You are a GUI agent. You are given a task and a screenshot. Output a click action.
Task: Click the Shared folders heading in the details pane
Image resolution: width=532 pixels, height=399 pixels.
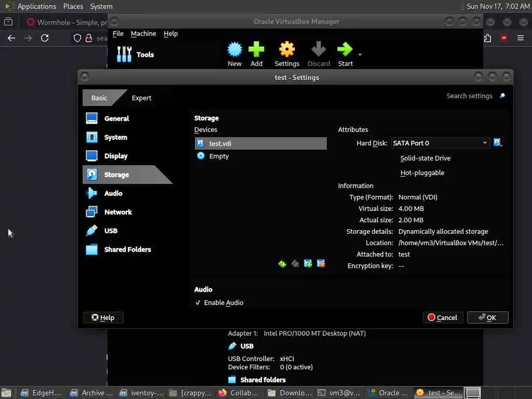[263, 380]
